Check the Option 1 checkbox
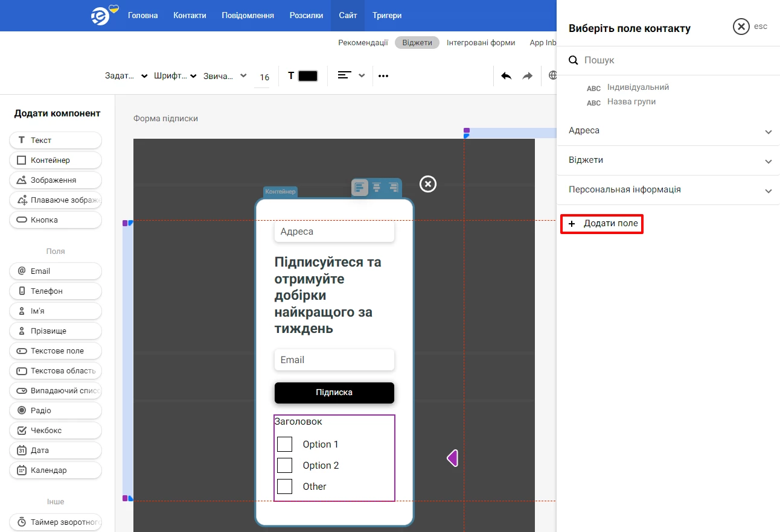This screenshot has width=780, height=532. [284, 444]
